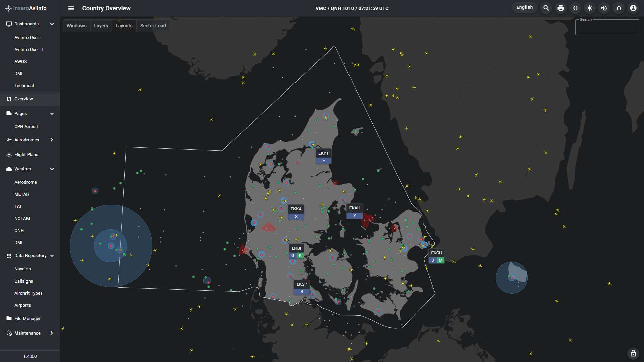Open the Sector Load tab
Viewport: 644px width, 362px height.
(153, 26)
